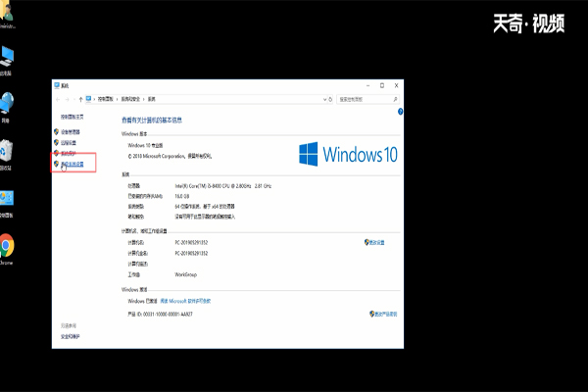Viewport: 588px width, 392px height.
Task: Select the Network desktop icon
Action: click(7, 108)
